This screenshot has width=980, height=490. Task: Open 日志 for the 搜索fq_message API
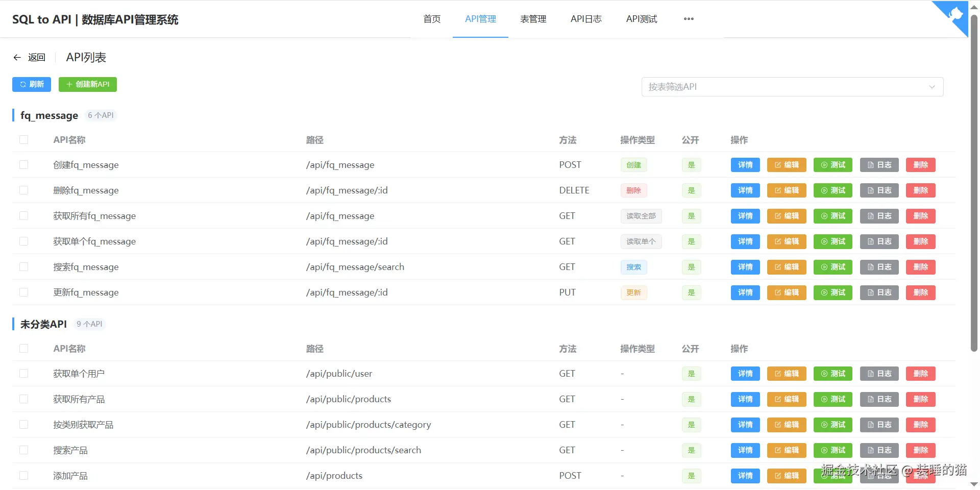(878, 267)
